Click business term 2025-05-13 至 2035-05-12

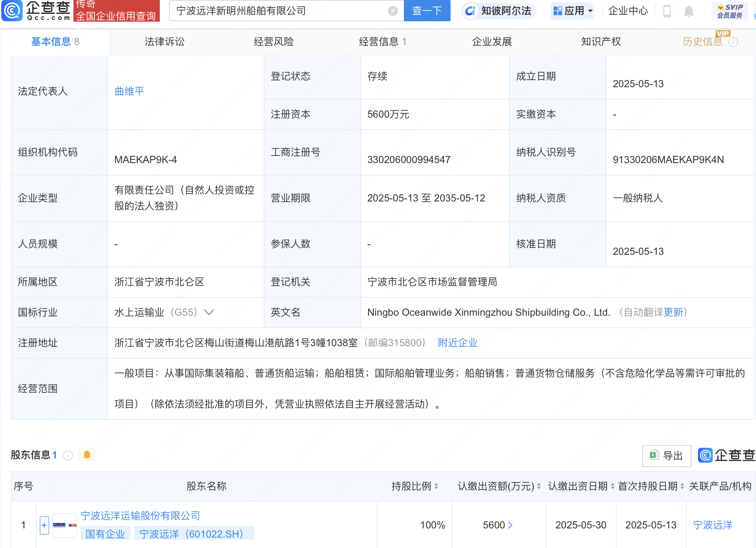point(426,198)
